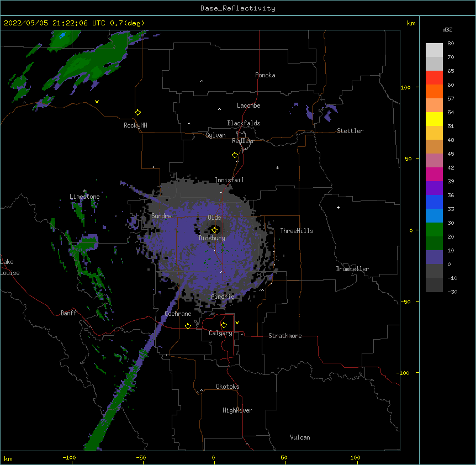Click the Base_Reflectivity title text
Viewport: 476px width, 465px height.
click(238, 8)
